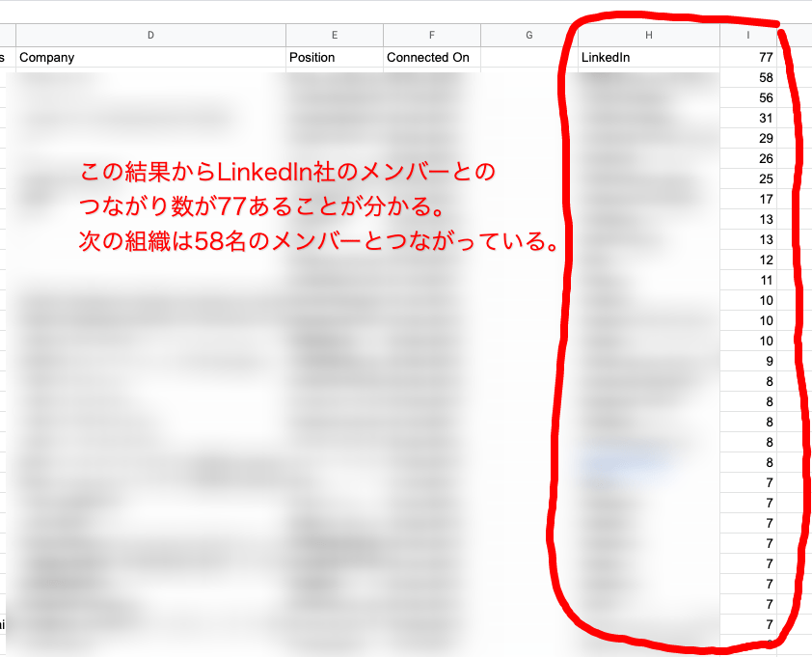Click the cell with value 26
This screenshot has width=812, height=657.
[x=748, y=158]
